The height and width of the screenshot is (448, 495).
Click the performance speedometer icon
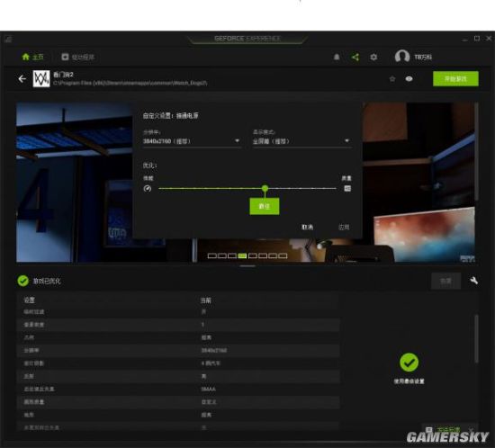coord(147,189)
